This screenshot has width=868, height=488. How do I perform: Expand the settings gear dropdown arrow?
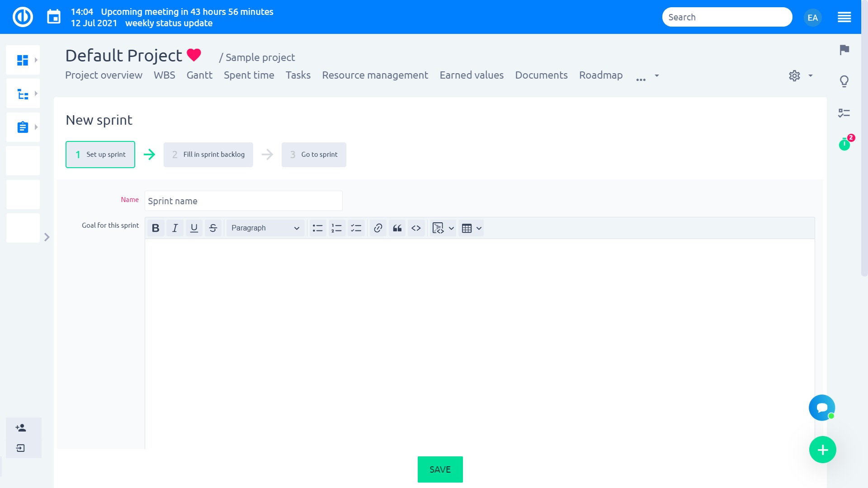(811, 76)
